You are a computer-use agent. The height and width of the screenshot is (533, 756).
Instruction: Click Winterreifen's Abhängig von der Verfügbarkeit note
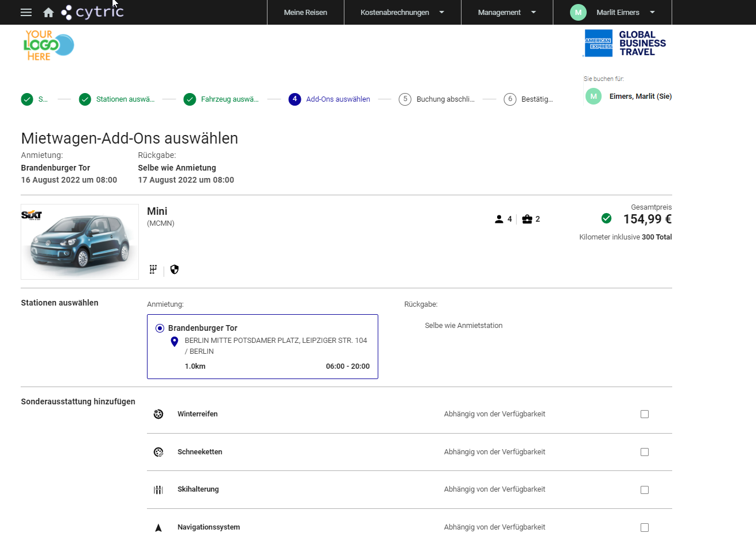point(495,414)
